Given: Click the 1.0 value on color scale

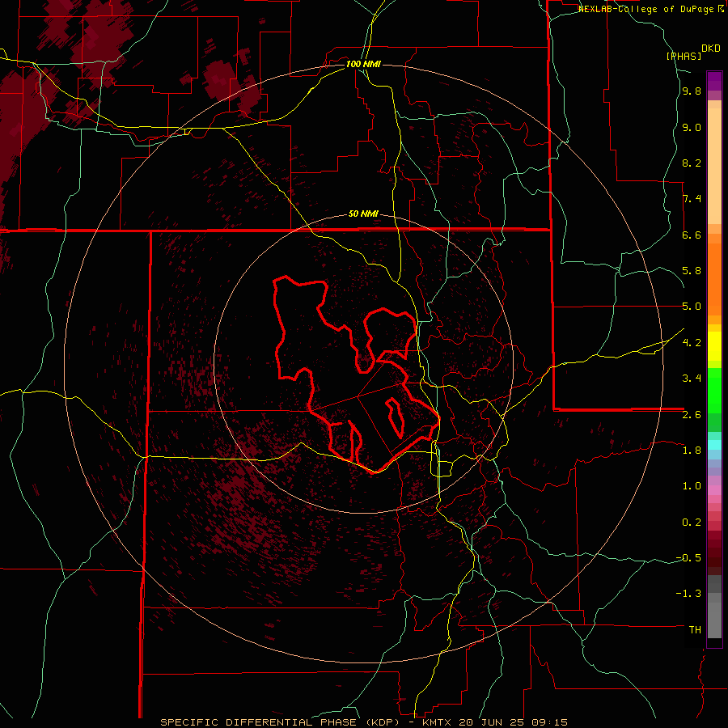Looking at the screenshot, I should (692, 486).
